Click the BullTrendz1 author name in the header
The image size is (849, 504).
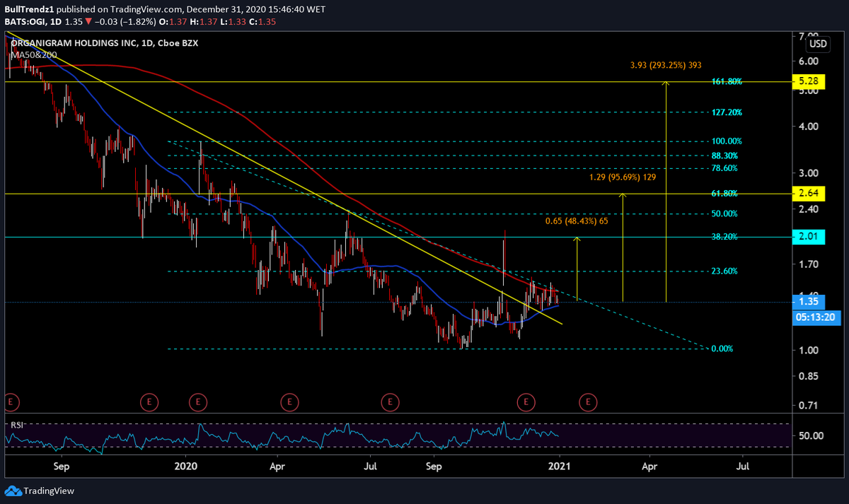pyautogui.click(x=28, y=11)
